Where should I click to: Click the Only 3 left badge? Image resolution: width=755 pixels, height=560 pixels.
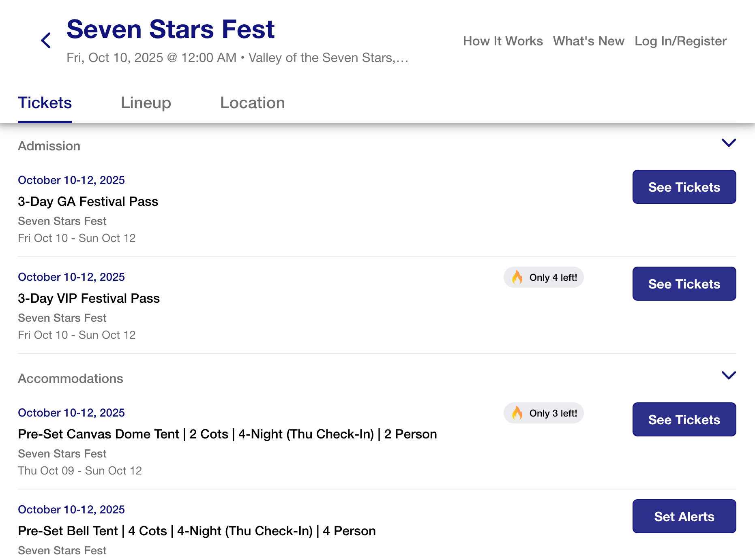[544, 413]
